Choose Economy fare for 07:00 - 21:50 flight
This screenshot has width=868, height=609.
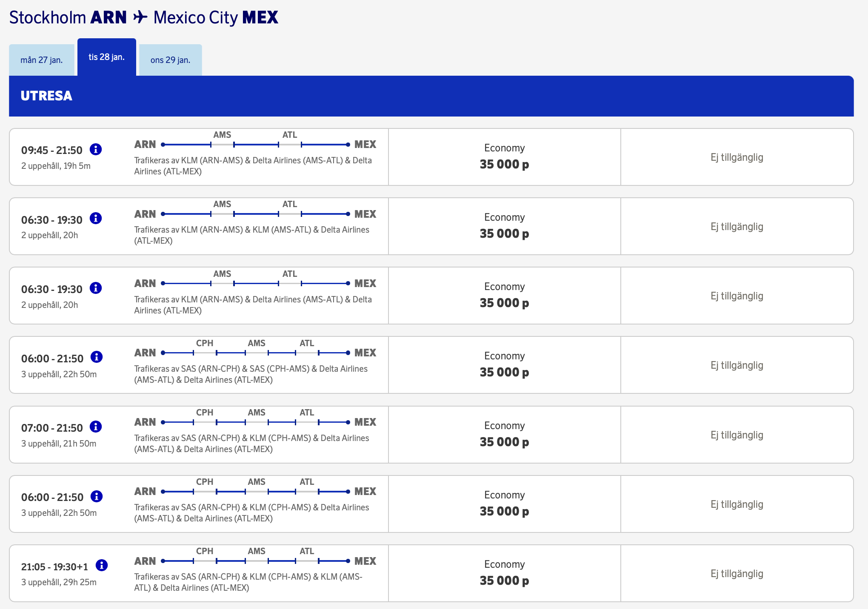click(x=504, y=434)
